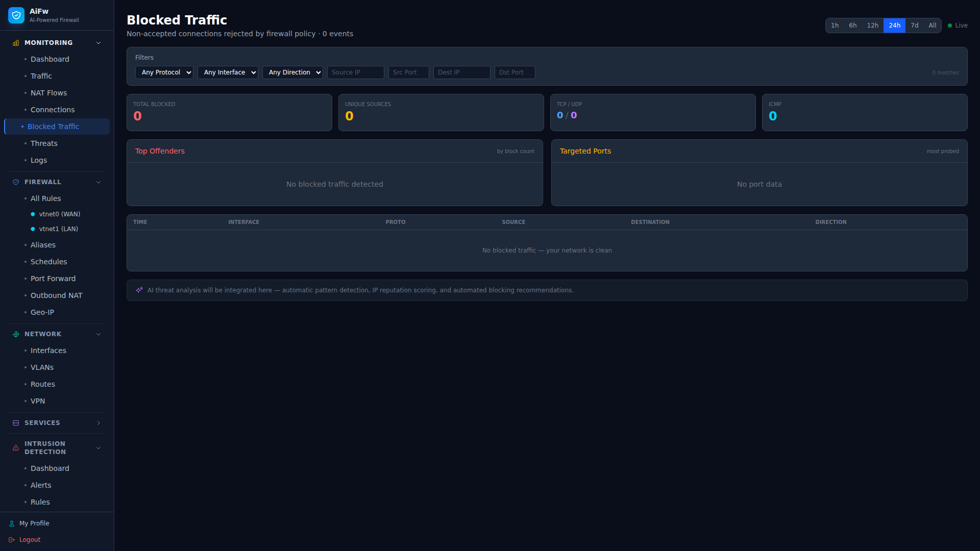Focus the Dest IP filter field
Viewport: 980px width, 551px height.
(462, 72)
